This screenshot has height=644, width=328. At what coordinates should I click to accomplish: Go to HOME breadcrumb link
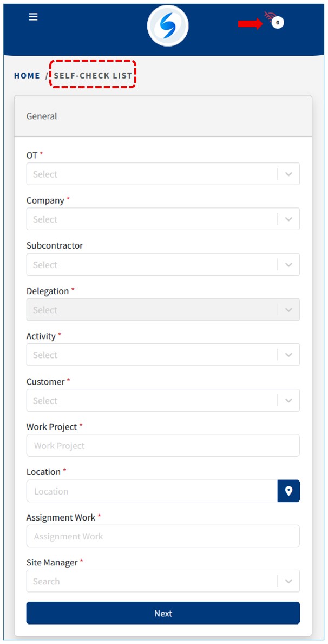pyautogui.click(x=27, y=76)
